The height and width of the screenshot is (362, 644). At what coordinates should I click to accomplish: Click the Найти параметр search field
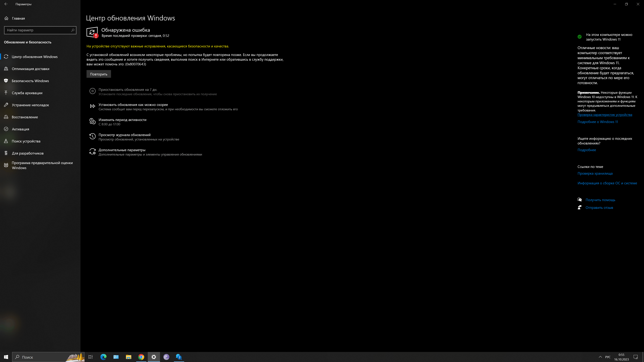pyautogui.click(x=40, y=30)
